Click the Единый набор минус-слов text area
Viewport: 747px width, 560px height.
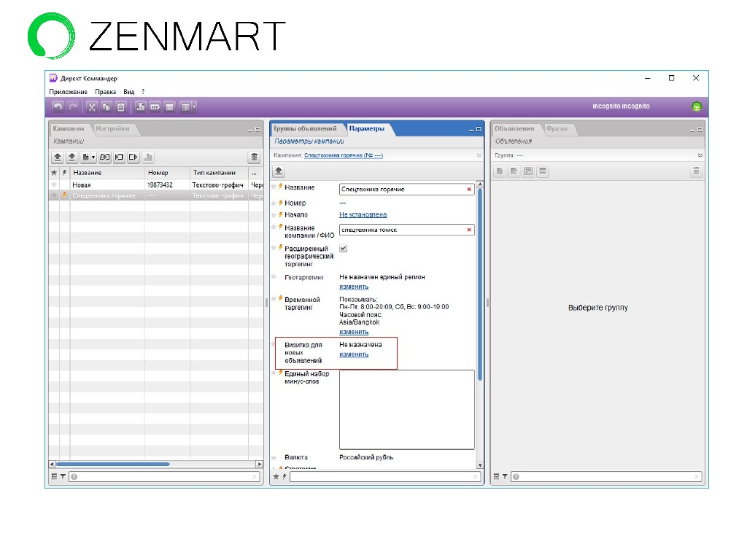(x=407, y=410)
